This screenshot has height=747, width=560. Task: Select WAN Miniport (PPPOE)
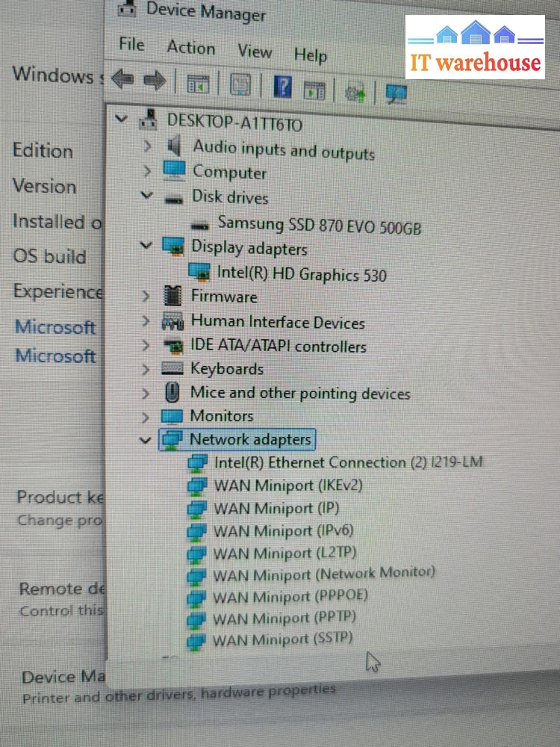click(x=290, y=596)
